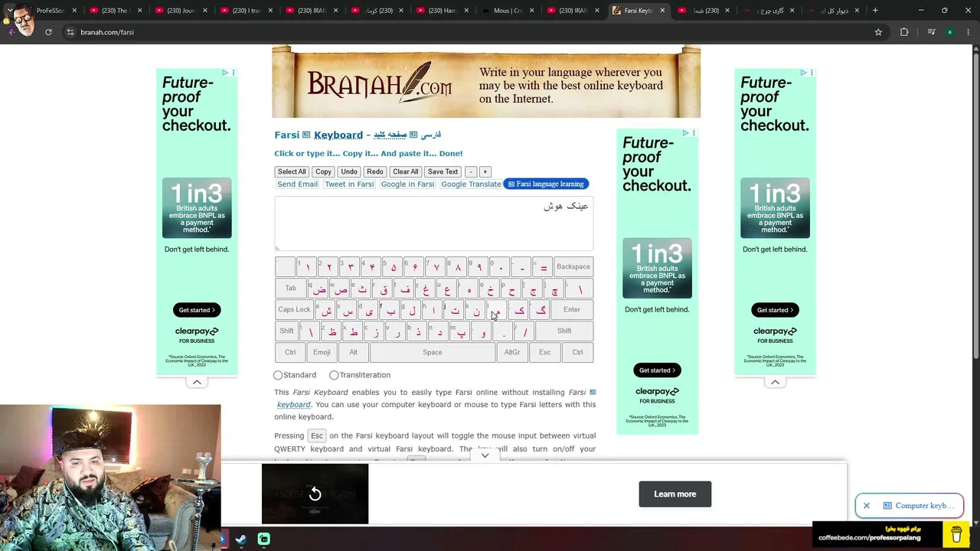Click the ض key on the virtual keyboard
Image resolution: width=980 pixels, height=551 pixels.
[319, 289]
